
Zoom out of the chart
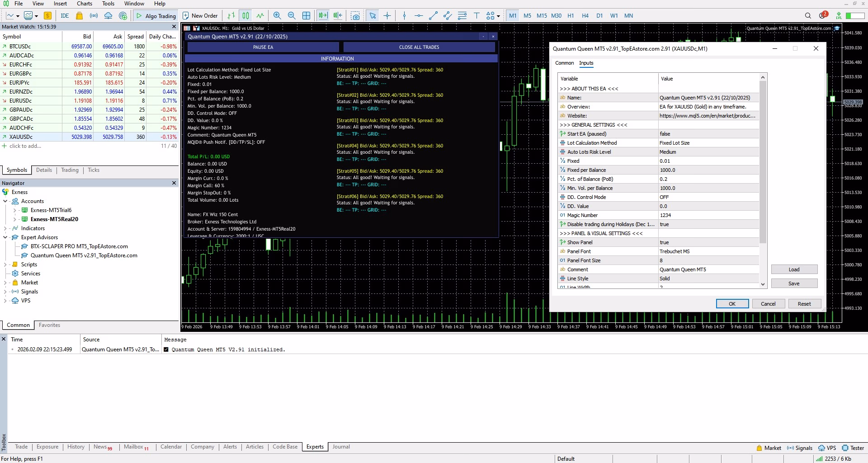[292, 15]
